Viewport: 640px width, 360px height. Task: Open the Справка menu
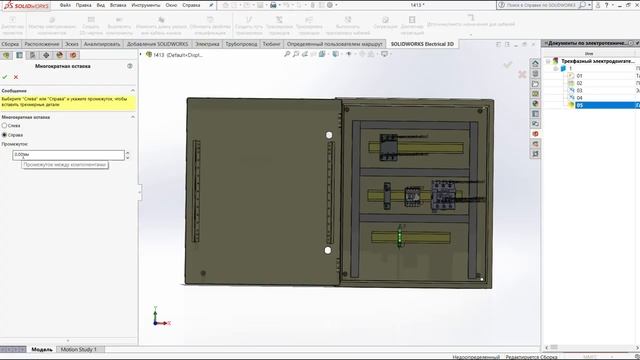pyautogui.click(x=191, y=5)
